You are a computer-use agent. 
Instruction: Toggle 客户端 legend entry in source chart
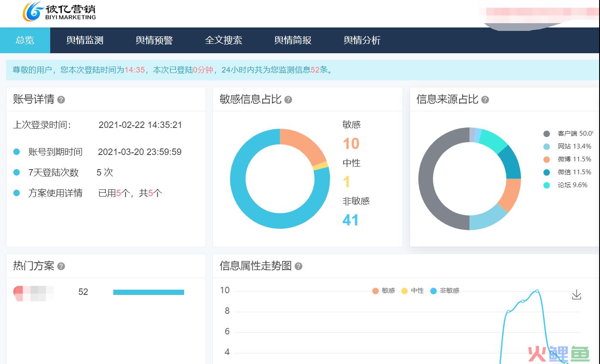[568, 133]
